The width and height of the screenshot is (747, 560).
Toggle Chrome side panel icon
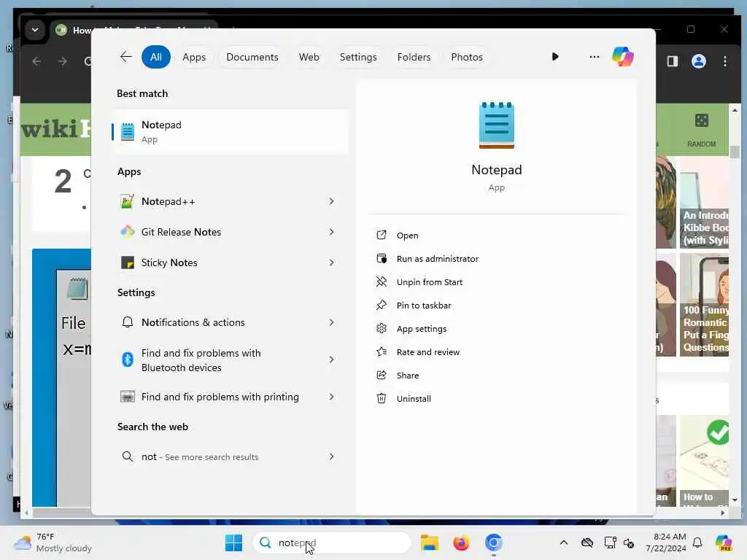[x=672, y=61]
